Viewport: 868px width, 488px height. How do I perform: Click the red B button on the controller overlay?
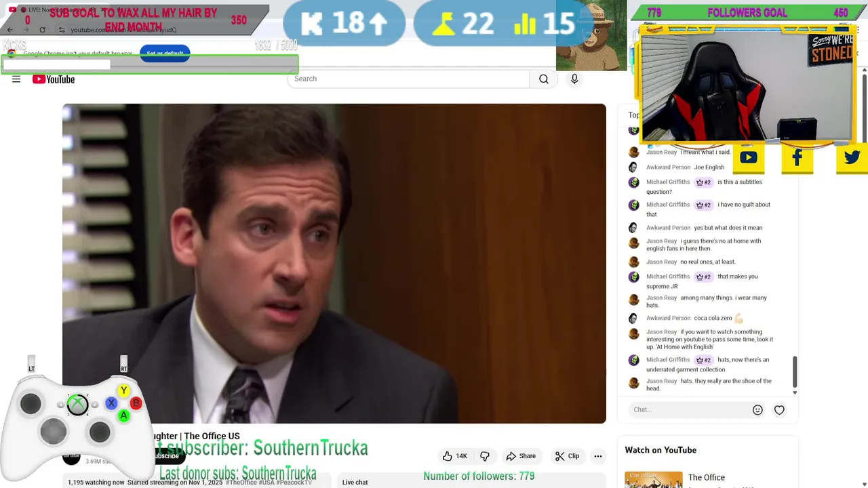tap(136, 403)
